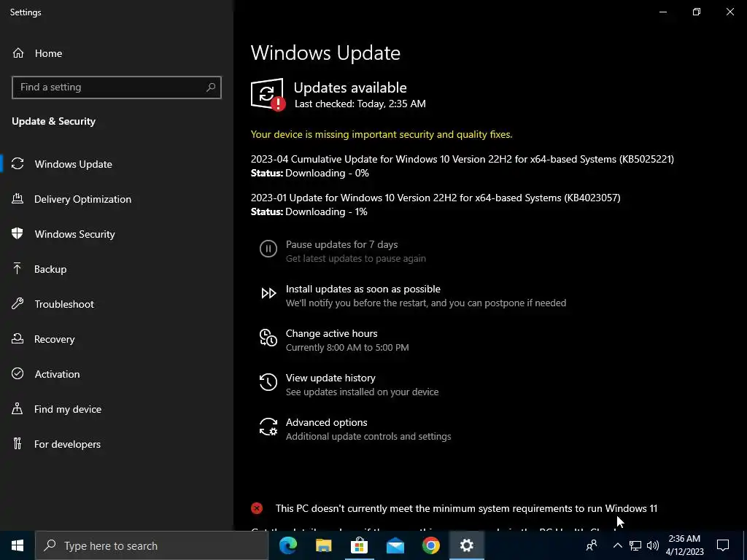Open the Delivery Optimization page
The image size is (747, 560).
click(x=83, y=199)
